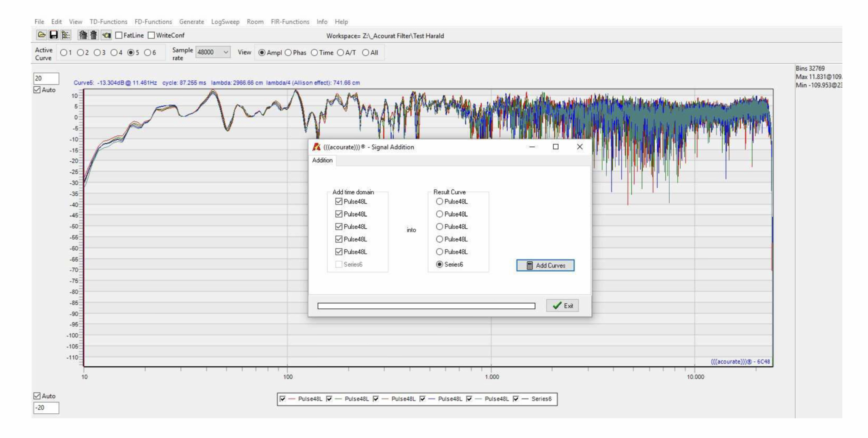The image size is (868, 438).
Task: Toggle the lower Auto checkbox
Action: [x=37, y=396]
